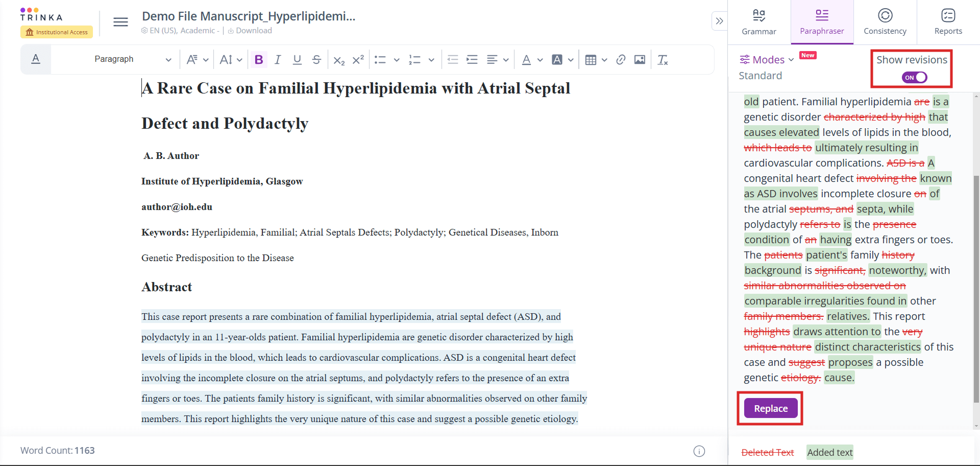Screen dimensions: 980x466
Task: Expand the font size dropdown arrow
Action: click(239, 60)
